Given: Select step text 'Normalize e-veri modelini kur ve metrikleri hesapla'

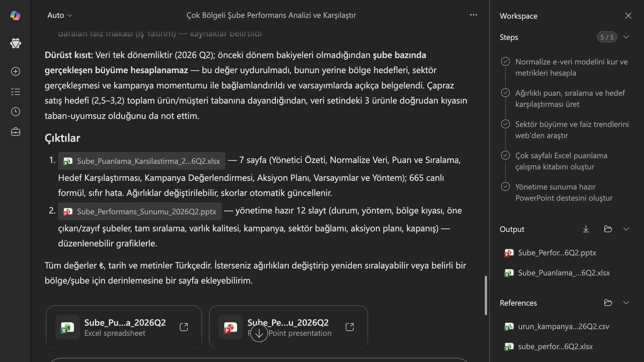Looking at the screenshot, I should coord(572,67).
